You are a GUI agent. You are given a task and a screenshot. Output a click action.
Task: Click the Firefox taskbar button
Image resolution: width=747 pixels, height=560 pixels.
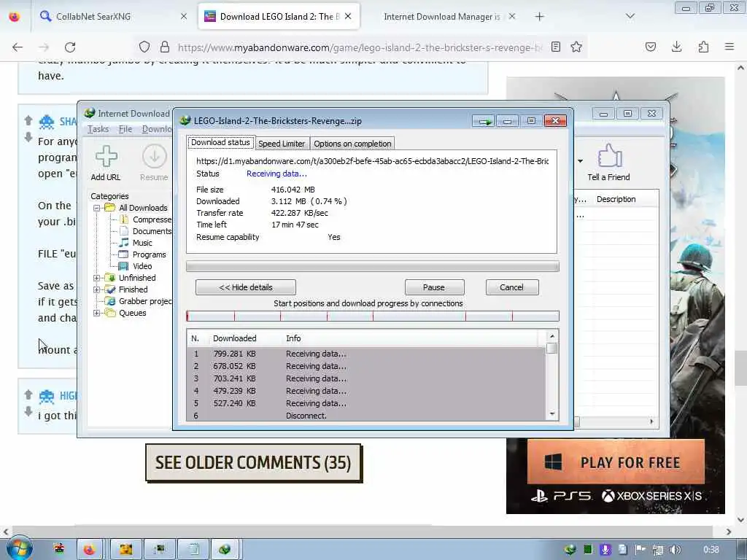[89, 550]
